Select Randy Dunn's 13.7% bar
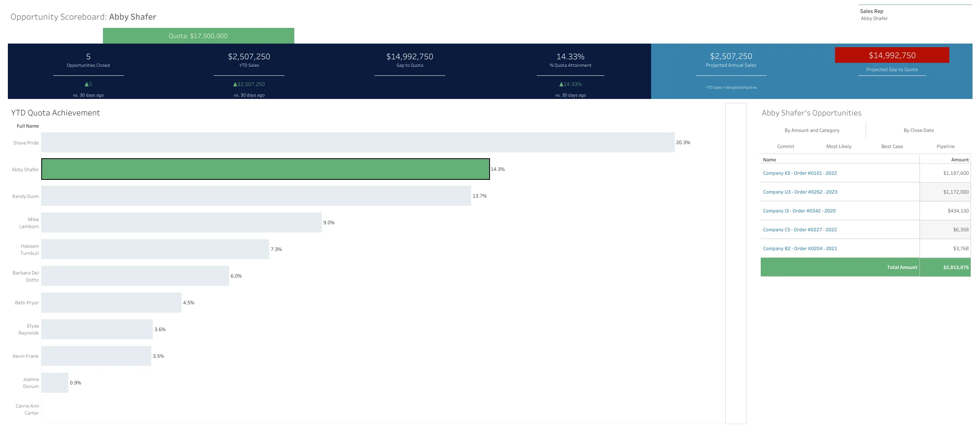980x428 pixels. point(256,196)
